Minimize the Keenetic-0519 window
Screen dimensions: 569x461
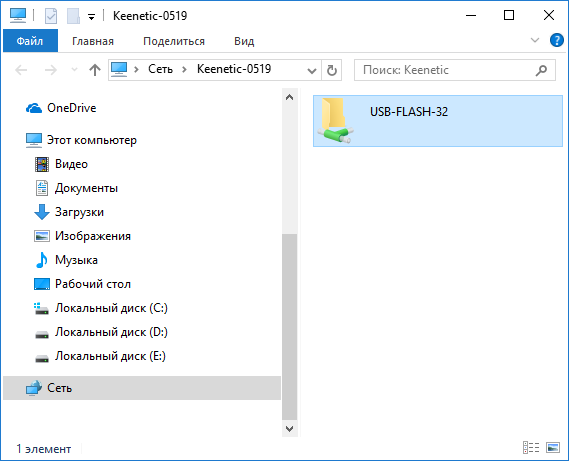pyautogui.click(x=471, y=15)
